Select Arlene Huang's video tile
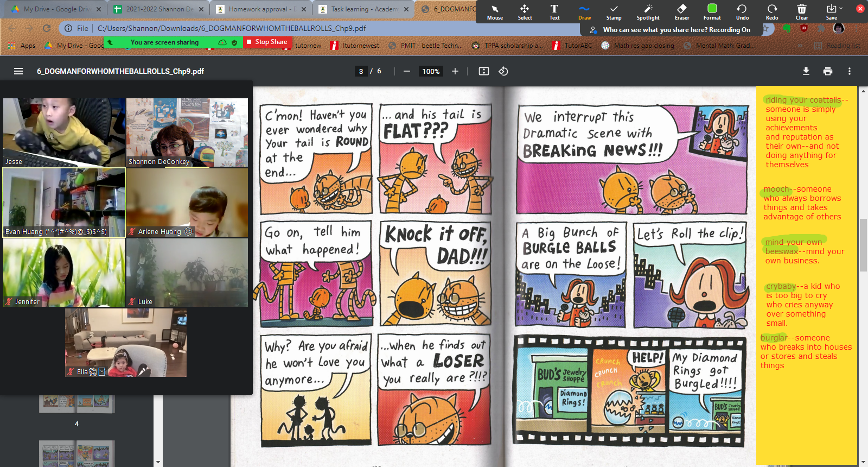Image resolution: width=868 pixels, height=467 pixels. click(187, 202)
